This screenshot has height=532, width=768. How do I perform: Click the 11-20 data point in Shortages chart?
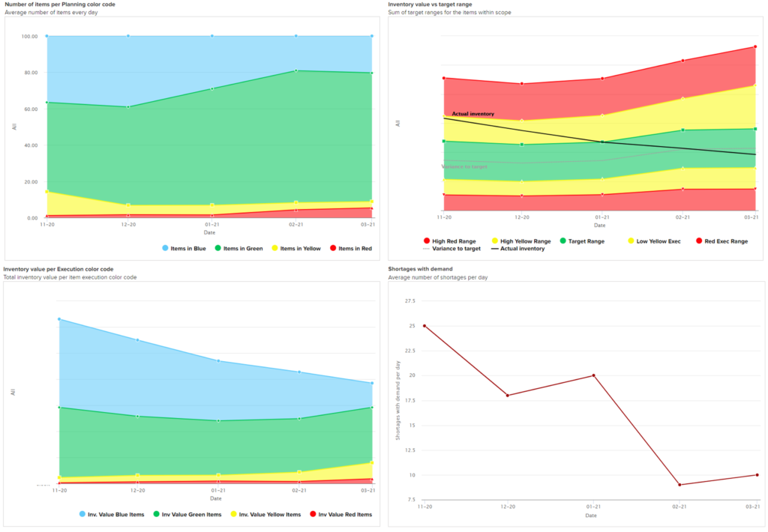(424, 326)
